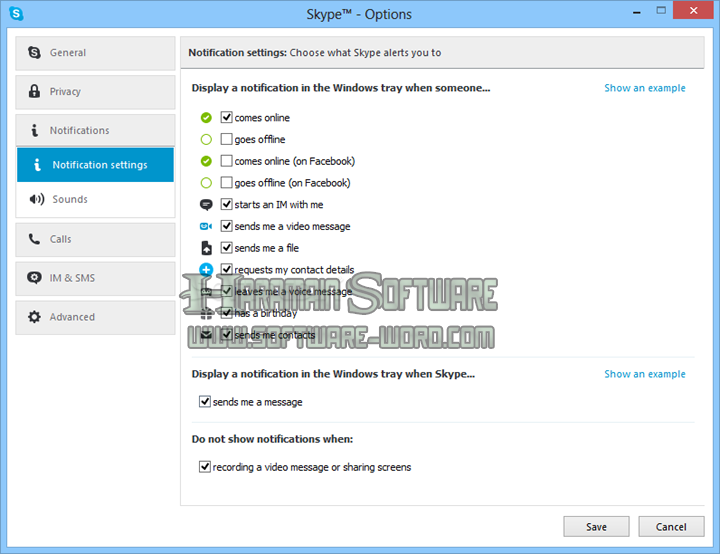This screenshot has height=554, width=720.
Task: Check goes offline (on Facebook) box
Action: click(x=226, y=182)
